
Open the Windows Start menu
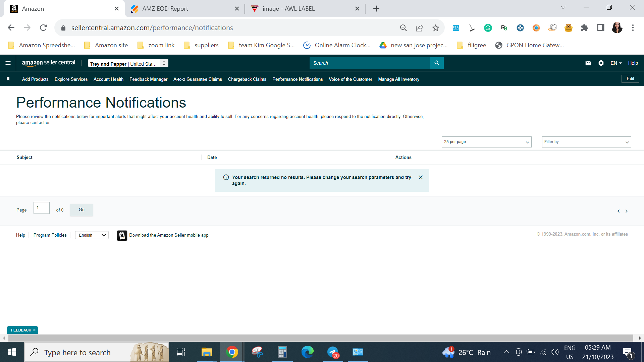12,352
